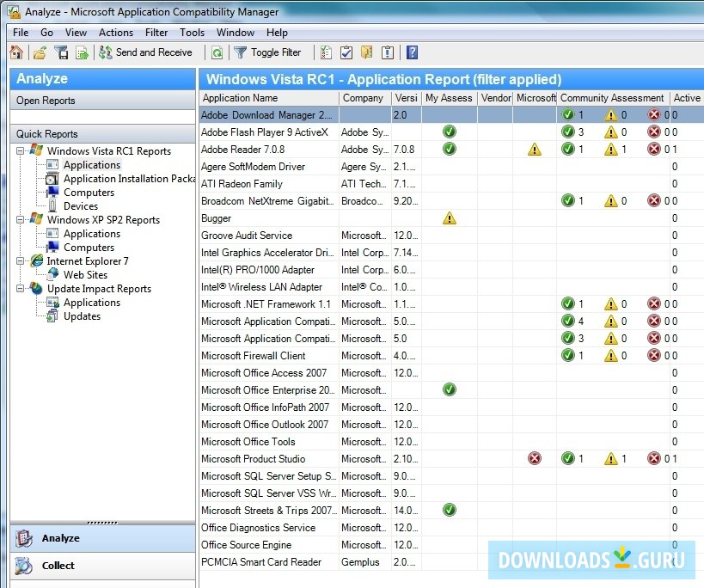Switch to the Collect pane button
This screenshot has height=588, width=704.
[x=58, y=566]
